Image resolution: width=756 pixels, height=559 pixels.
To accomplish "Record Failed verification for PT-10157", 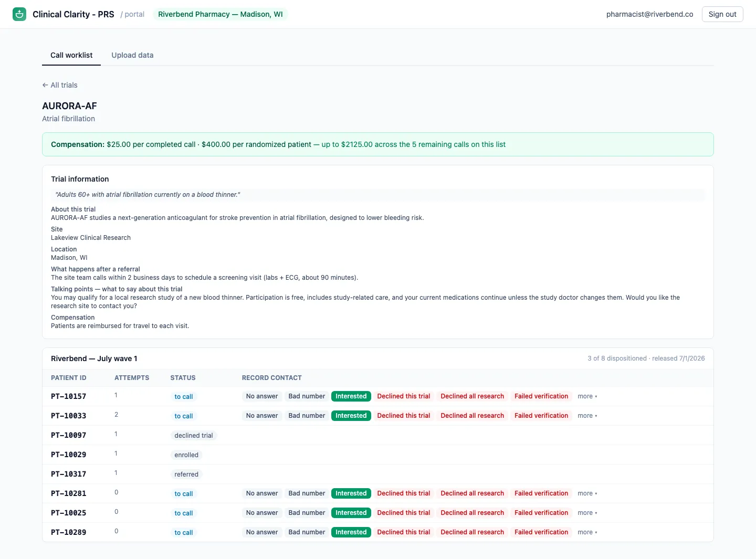I will tap(541, 396).
